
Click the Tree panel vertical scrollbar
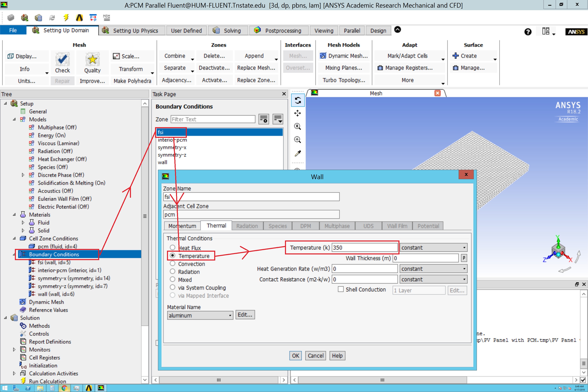point(145,216)
